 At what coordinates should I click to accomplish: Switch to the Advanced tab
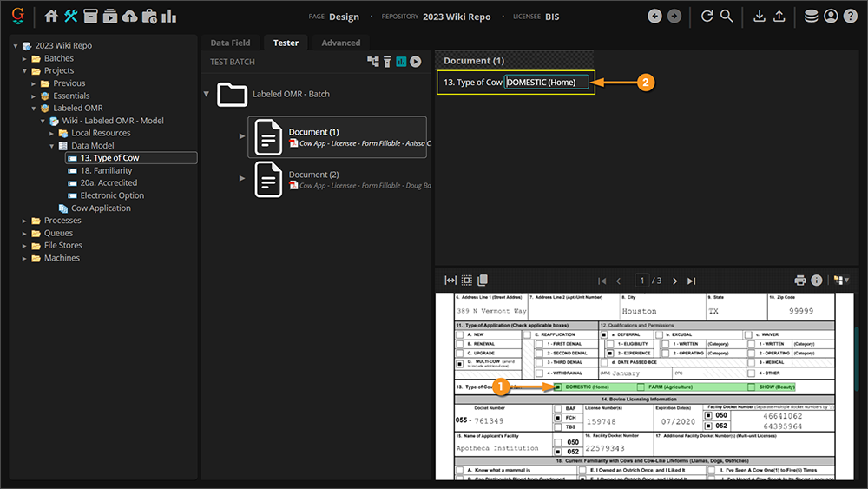click(340, 43)
